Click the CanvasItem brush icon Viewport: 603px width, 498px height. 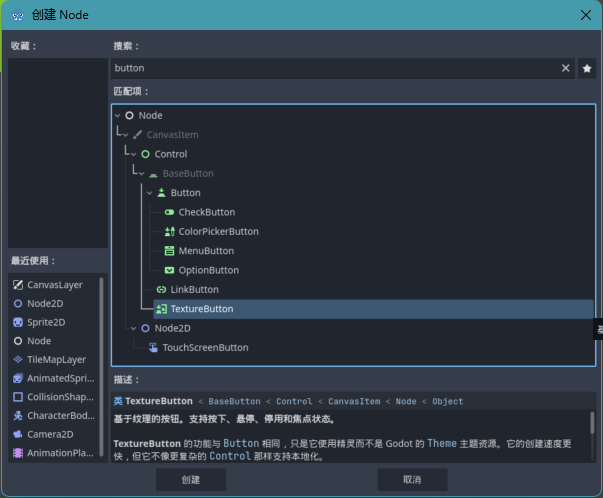tap(137, 135)
